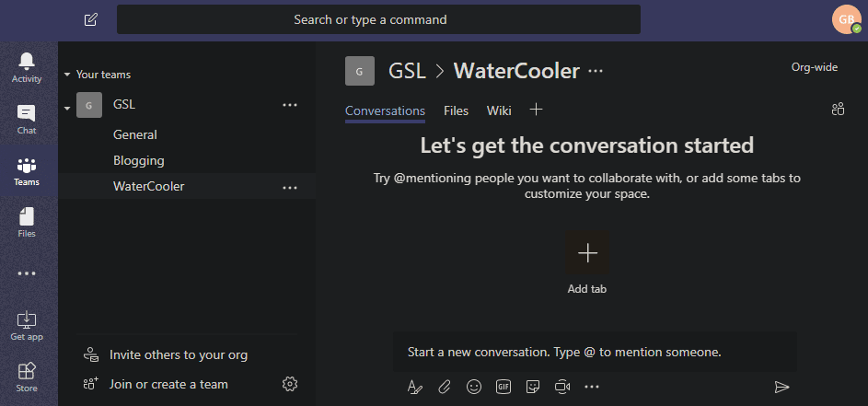This screenshot has height=406, width=868.
Task: Open more apps ellipsis in sidebar
Action: [x=27, y=273]
